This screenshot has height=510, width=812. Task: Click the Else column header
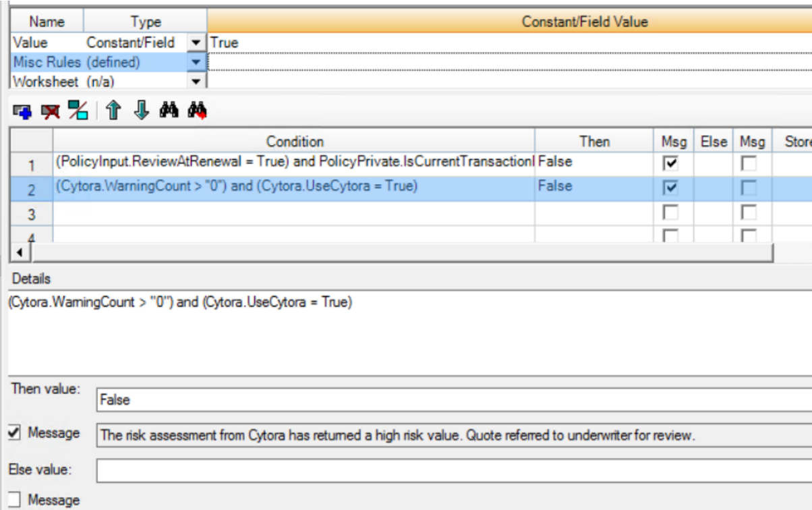(x=714, y=142)
